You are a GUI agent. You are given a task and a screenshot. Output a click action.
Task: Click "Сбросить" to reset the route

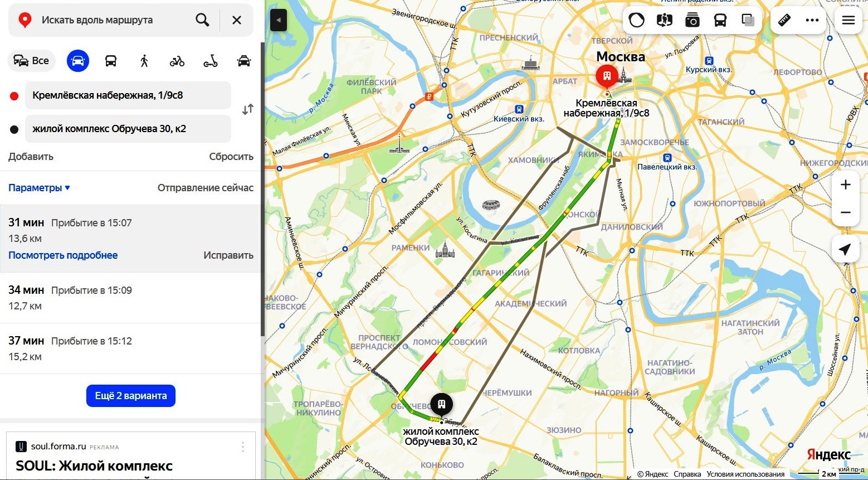click(x=231, y=157)
